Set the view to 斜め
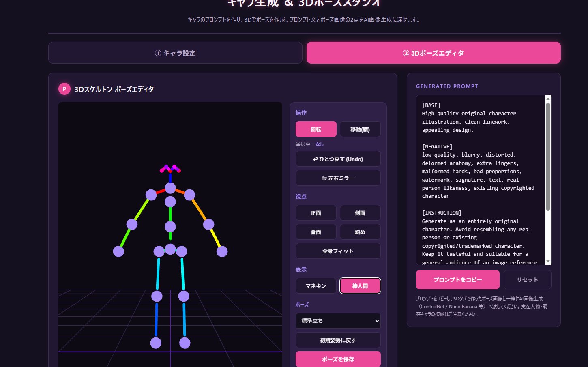588x367 pixels. [360, 232]
